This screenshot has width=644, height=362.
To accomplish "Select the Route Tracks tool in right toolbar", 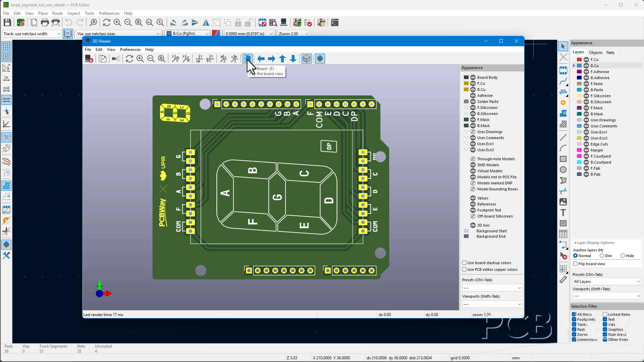I will (x=563, y=81).
